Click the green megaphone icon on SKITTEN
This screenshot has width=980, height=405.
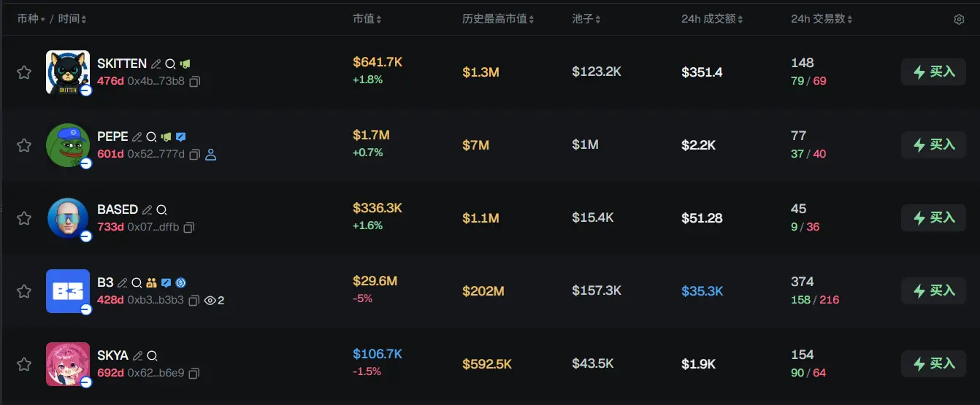185,64
